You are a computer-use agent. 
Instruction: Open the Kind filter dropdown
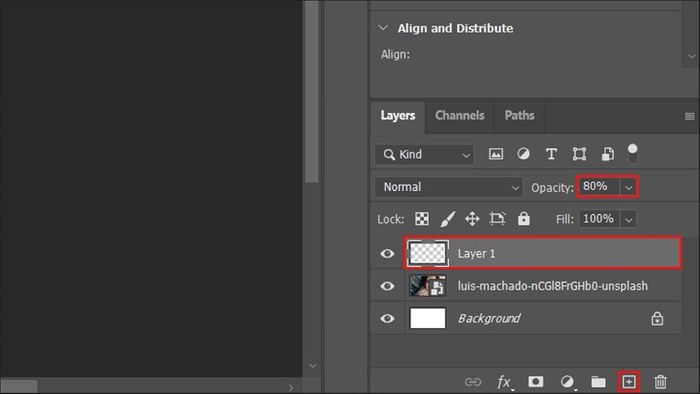(x=424, y=154)
